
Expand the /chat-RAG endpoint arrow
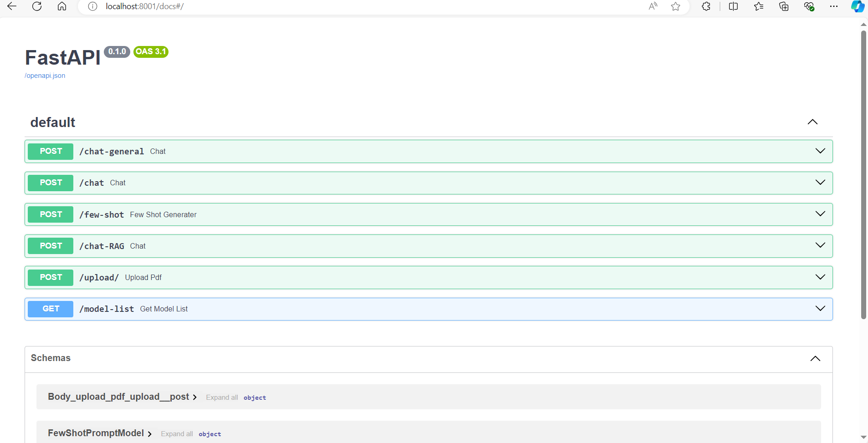(x=820, y=245)
